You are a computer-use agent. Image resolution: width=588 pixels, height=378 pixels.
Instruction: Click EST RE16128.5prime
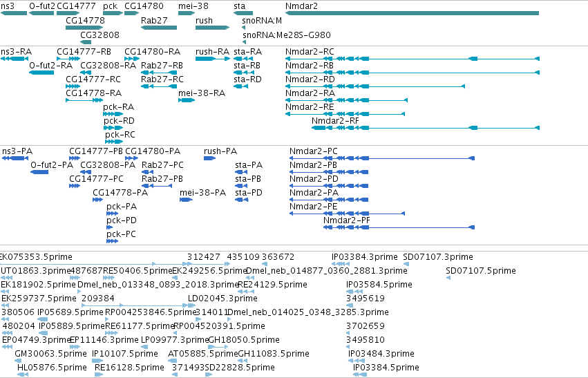[129, 367]
